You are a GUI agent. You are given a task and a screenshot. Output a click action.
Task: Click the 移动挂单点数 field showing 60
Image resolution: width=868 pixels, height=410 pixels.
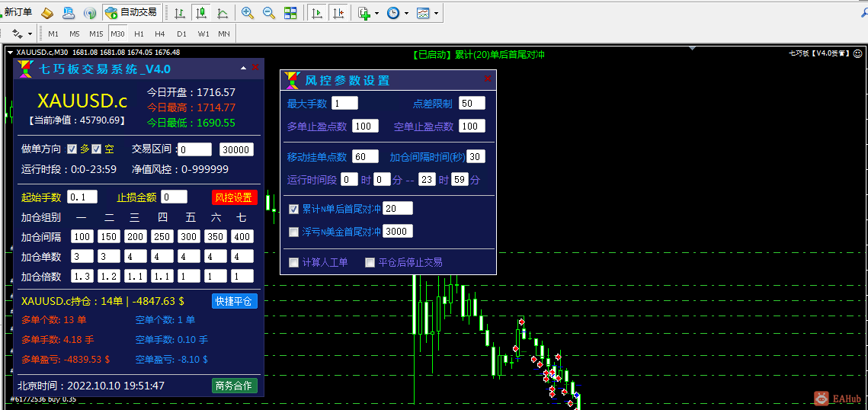[x=365, y=156]
